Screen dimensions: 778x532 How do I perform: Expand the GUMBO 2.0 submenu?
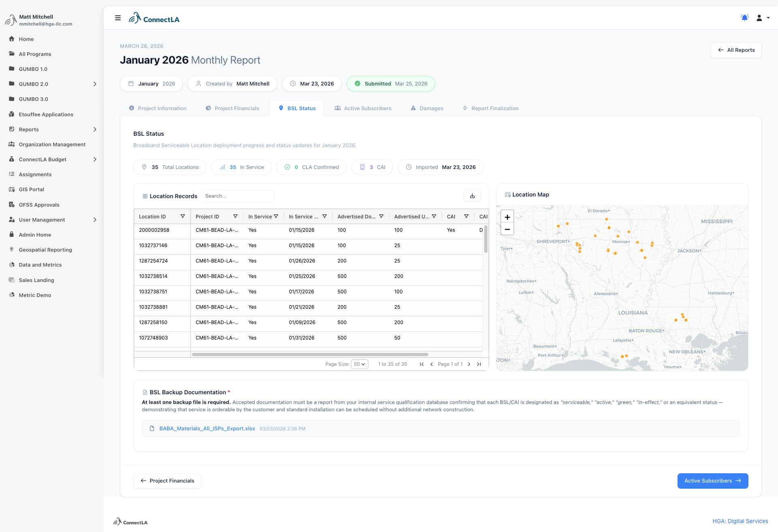click(x=95, y=84)
